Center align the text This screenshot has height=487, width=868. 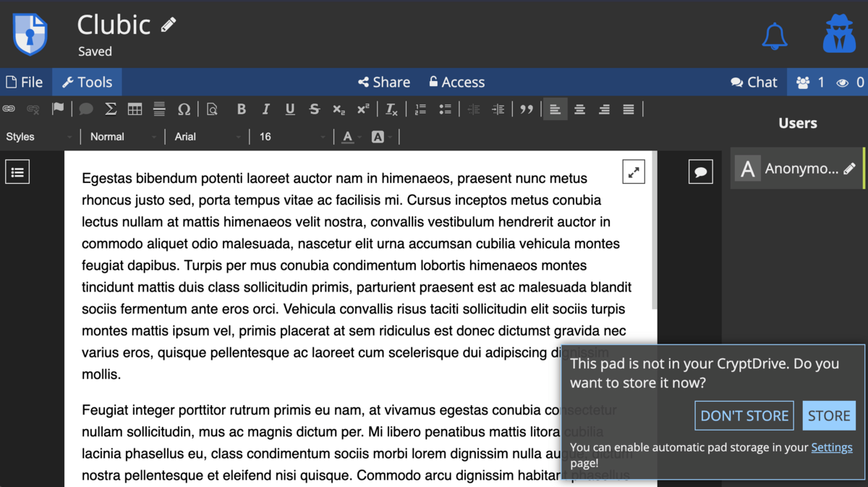coord(579,109)
